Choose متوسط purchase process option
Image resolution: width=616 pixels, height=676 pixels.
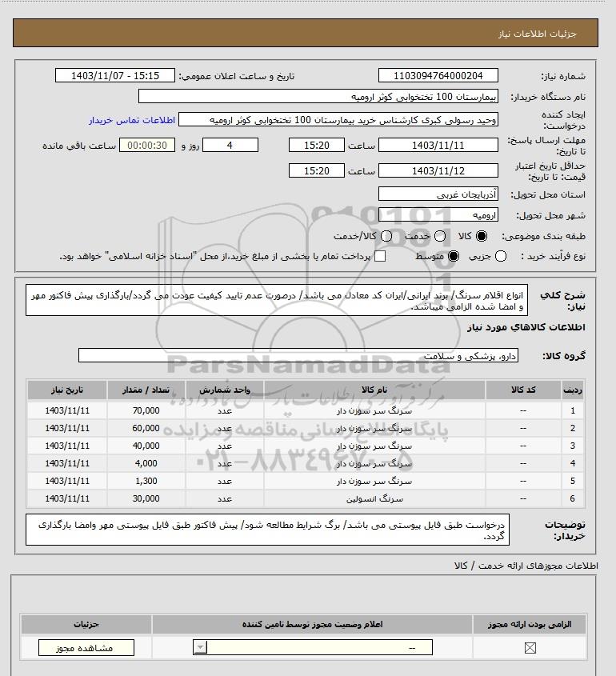click(x=454, y=257)
